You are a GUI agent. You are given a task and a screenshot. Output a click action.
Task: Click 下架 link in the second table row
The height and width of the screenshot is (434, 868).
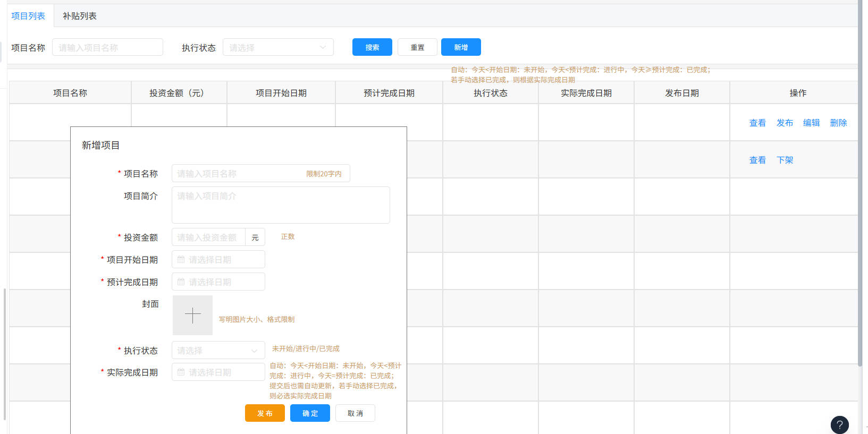[x=785, y=160]
